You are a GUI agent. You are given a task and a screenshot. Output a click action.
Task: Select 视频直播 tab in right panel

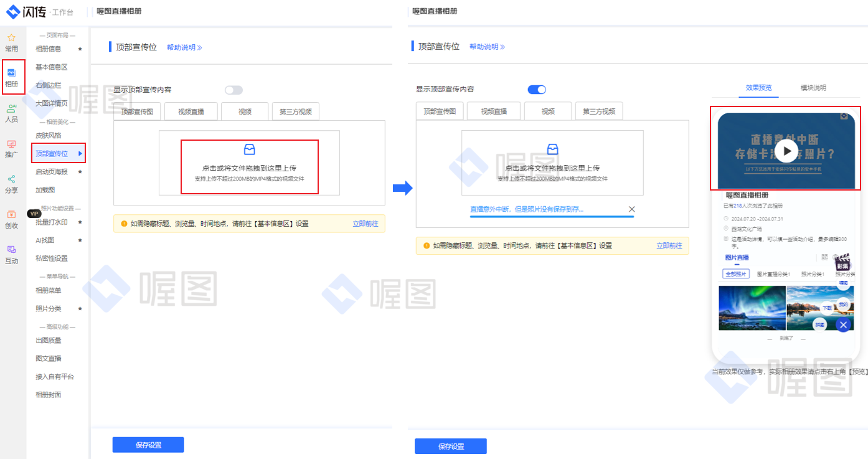click(x=494, y=111)
